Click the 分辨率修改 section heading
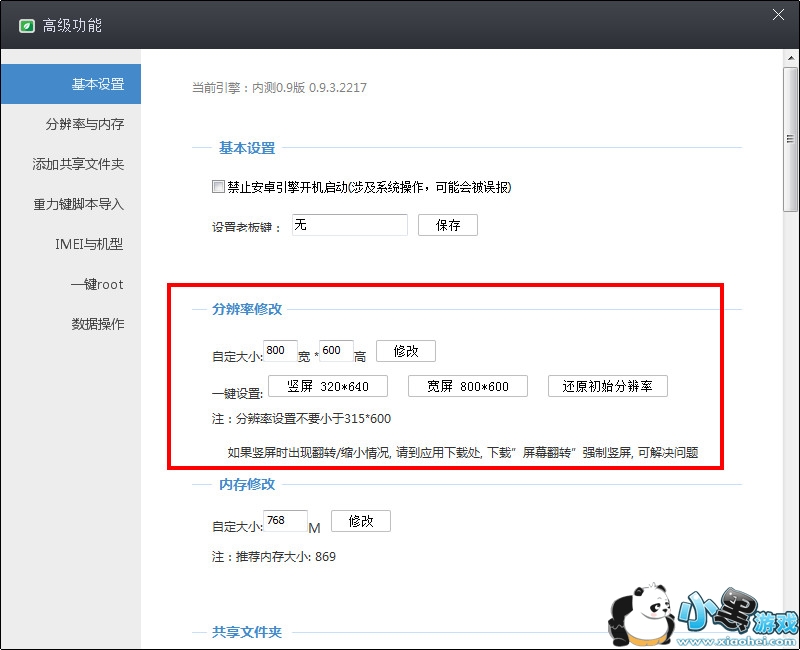800x650 pixels. pos(247,309)
